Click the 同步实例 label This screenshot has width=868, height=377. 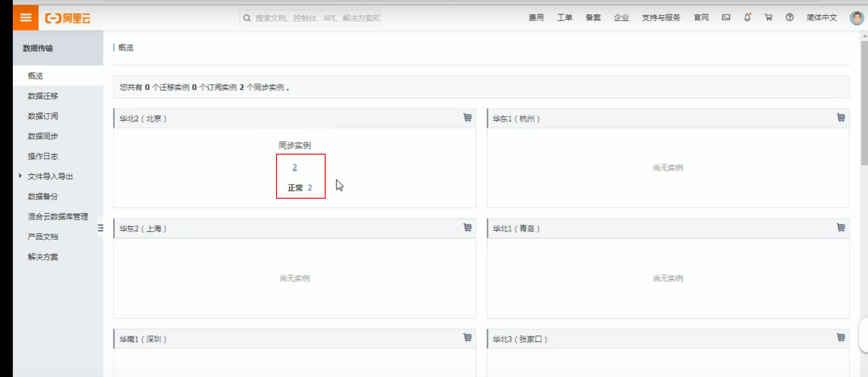pos(294,145)
